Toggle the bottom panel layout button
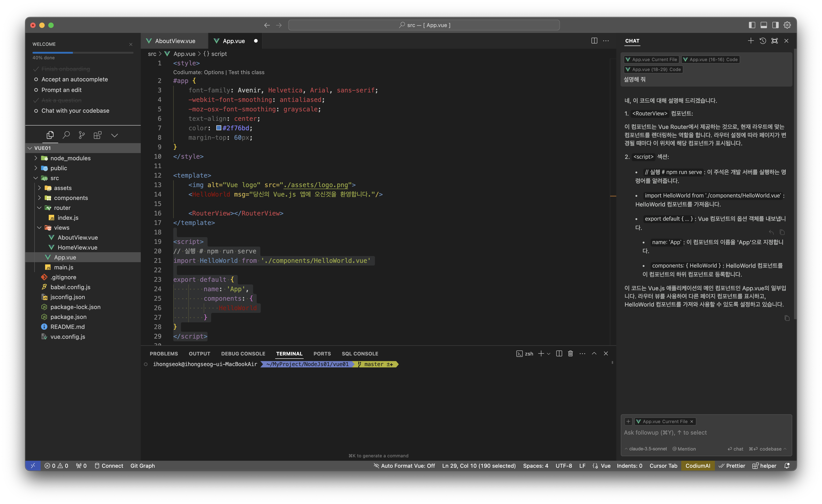Viewport: 822px width, 504px height. click(x=764, y=25)
